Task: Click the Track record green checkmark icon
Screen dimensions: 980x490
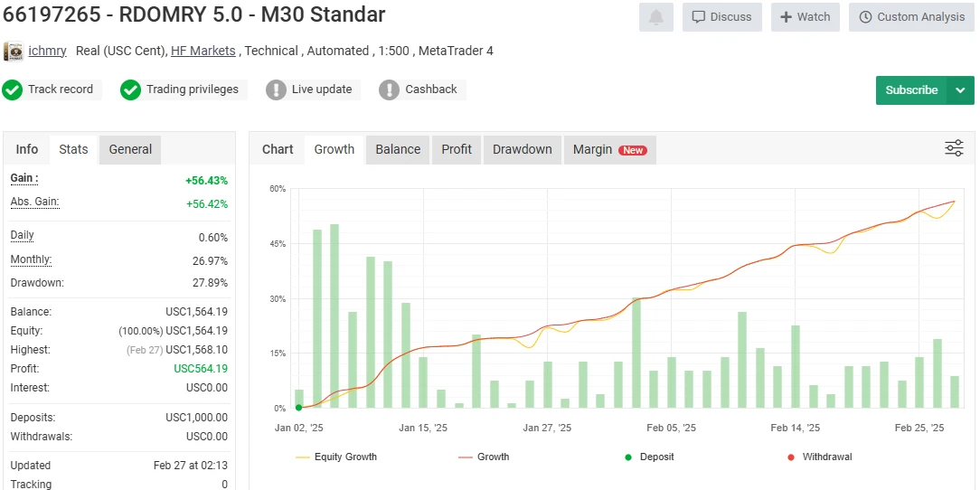Action: click(13, 90)
